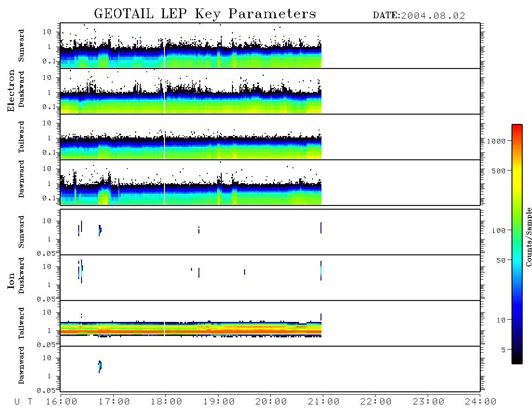Select the vertical "Electron" group label
Viewport: 532px width, 410px height.
11,90
